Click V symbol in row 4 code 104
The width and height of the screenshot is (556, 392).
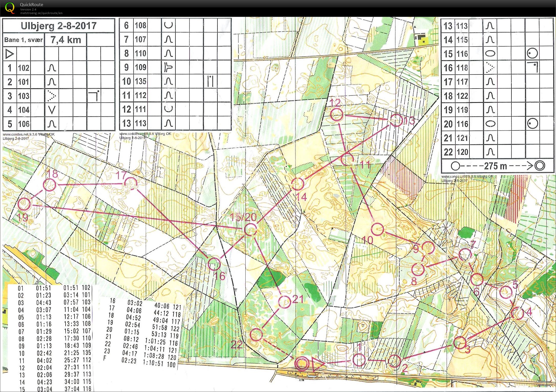(52, 110)
